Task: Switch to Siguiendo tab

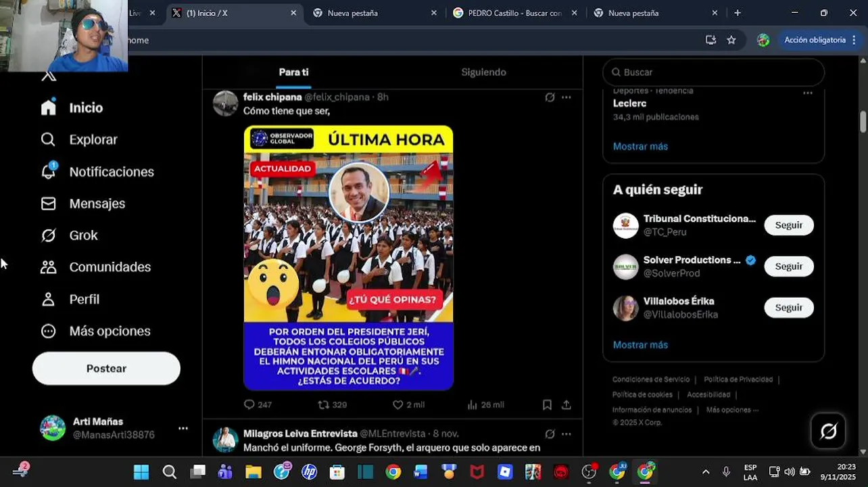Action: pos(483,72)
